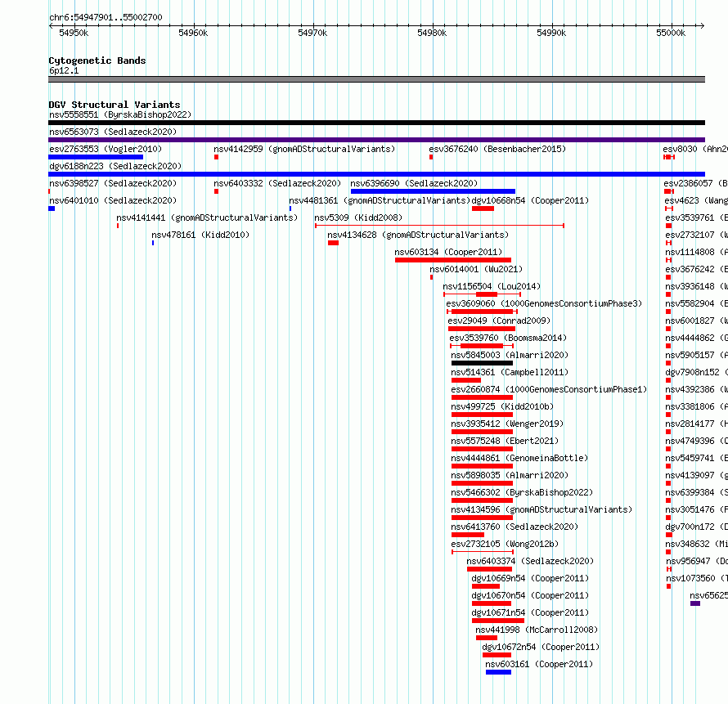The image size is (728, 704).
Task: Select the nsv6563073 (Sedlazeck2020) purple bar label
Action: pos(113,132)
